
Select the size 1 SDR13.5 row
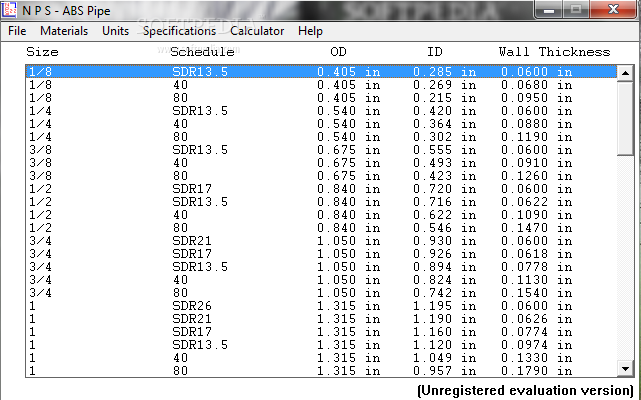tap(321, 345)
